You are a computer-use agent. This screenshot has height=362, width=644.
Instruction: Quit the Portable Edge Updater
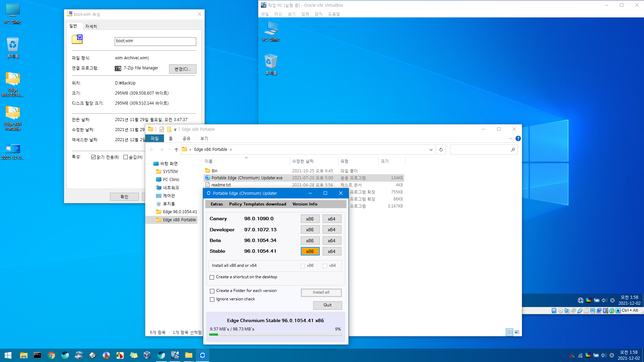pyautogui.click(x=327, y=305)
